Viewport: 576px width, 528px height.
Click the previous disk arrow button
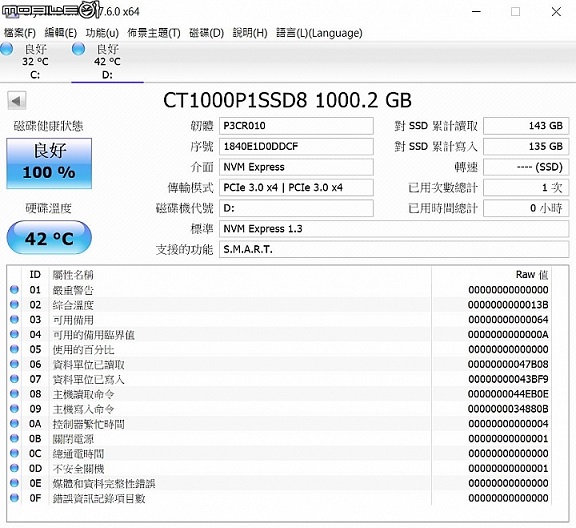tap(17, 101)
